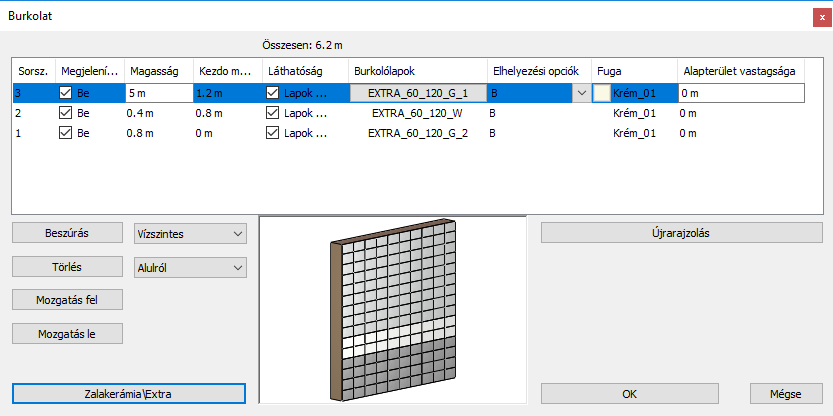Click the Mozgatás le button
The height and width of the screenshot is (416, 833).
click(67, 334)
